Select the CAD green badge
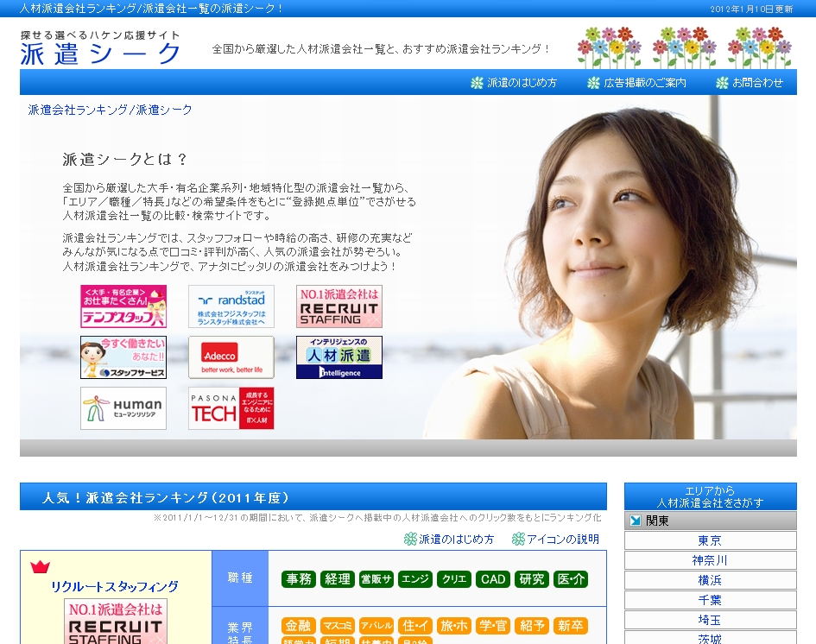 point(493,579)
